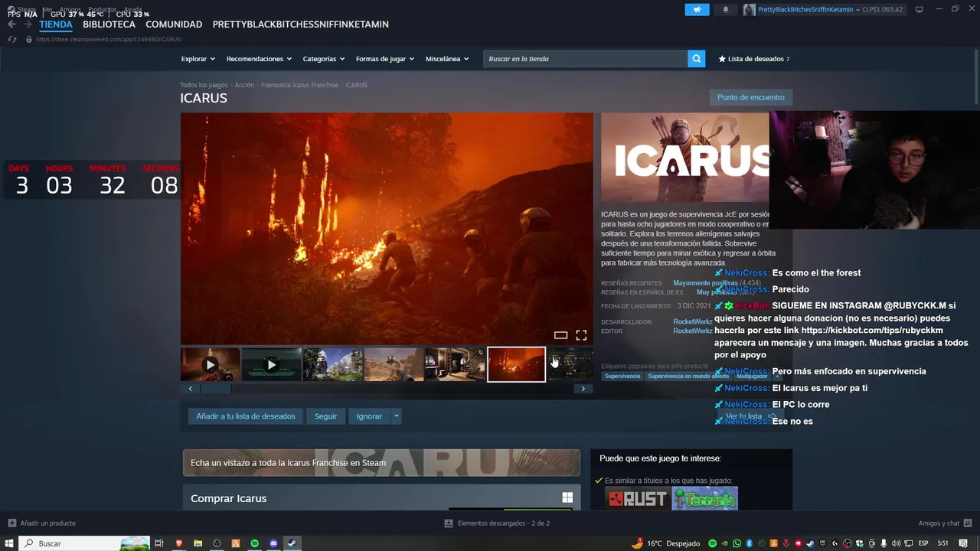Click the media strip horizontal scrollbar thumb
This screenshot has height=551, width=980.
pyautogui.click(x=214, y=389)
